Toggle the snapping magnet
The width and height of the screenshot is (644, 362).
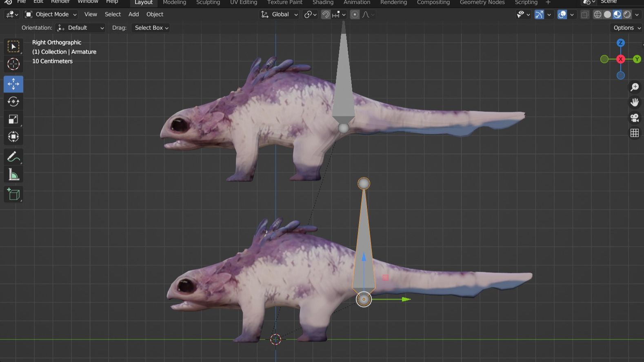point(326,15)
